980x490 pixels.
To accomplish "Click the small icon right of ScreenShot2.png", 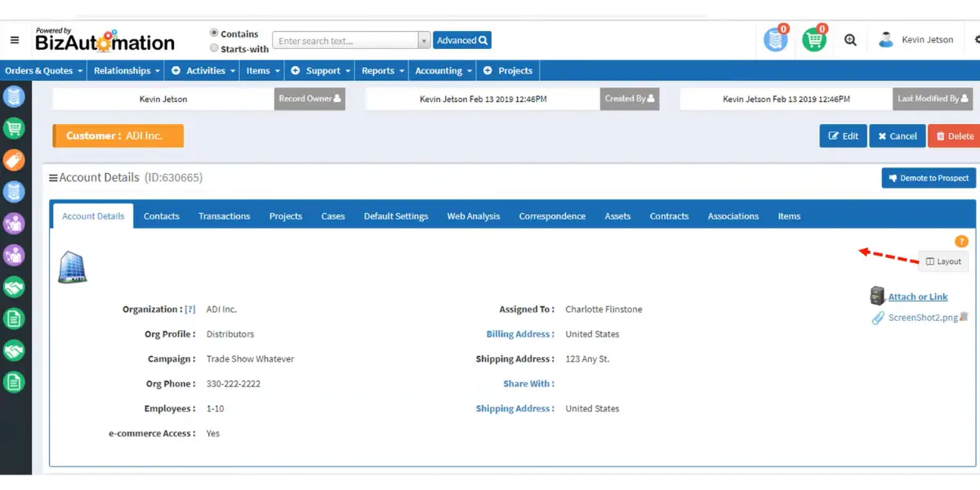I will click(964, 317).
